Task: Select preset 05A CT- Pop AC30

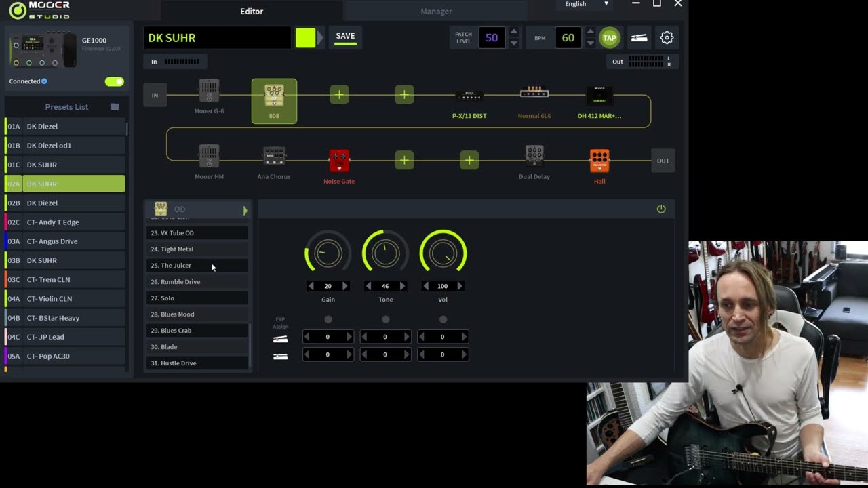Action: (65, 356)
